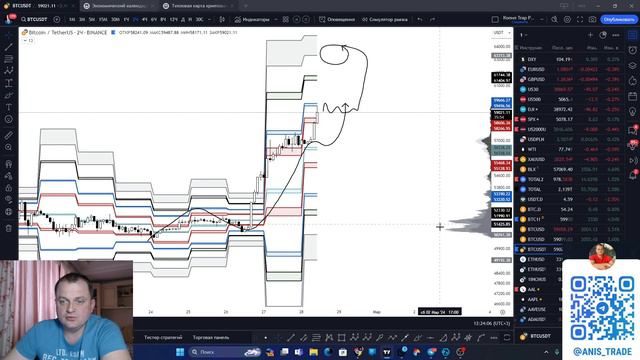Open the watchlist three-dots menu
This screenshot has height=360, width=640.
coord(616,35)
